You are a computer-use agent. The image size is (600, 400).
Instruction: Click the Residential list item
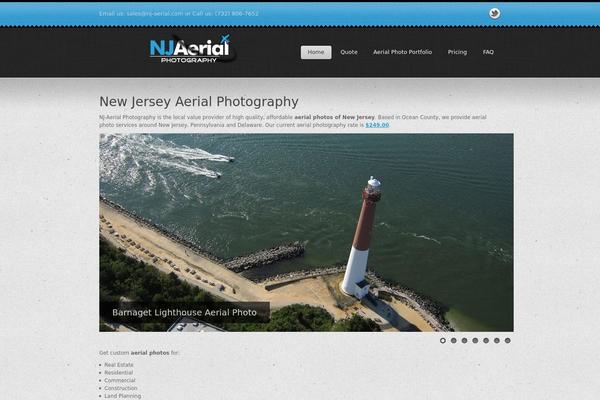[x=119, y=372]
